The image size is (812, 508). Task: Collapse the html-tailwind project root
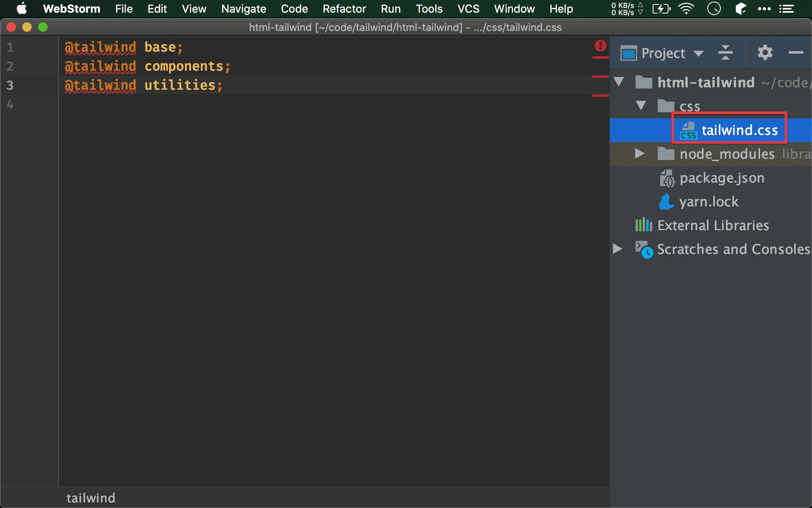tap(619, 82)
